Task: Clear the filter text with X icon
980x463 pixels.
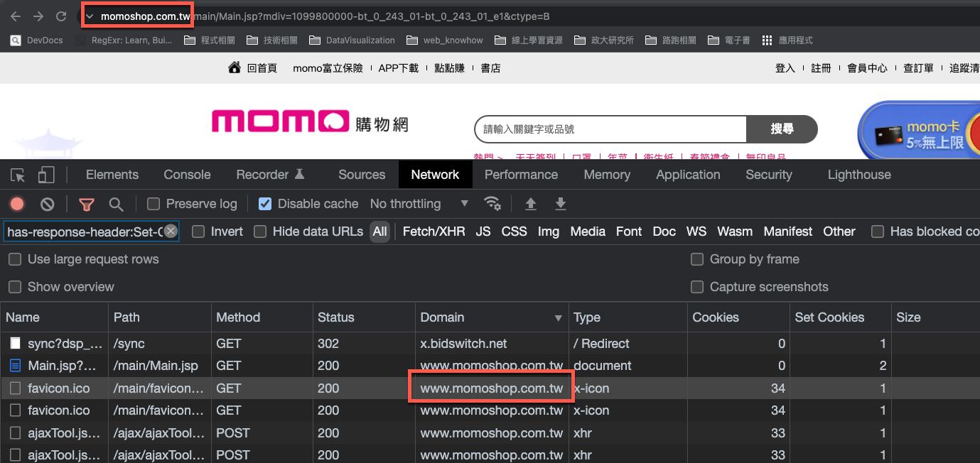Action: 171,231
